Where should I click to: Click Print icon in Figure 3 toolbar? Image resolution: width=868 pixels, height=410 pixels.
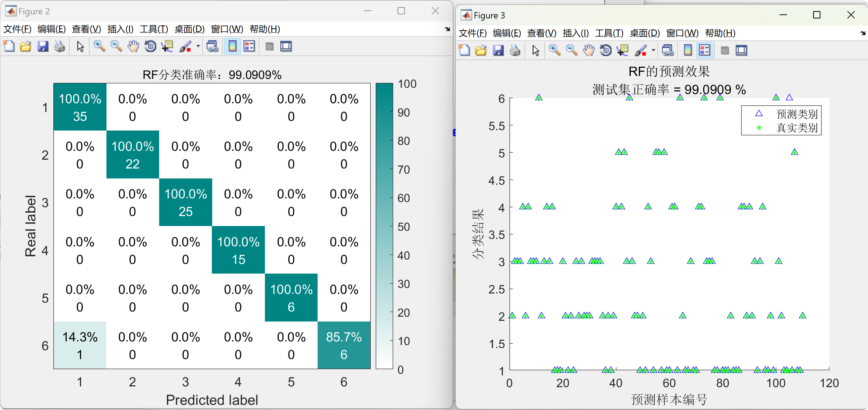515,51
